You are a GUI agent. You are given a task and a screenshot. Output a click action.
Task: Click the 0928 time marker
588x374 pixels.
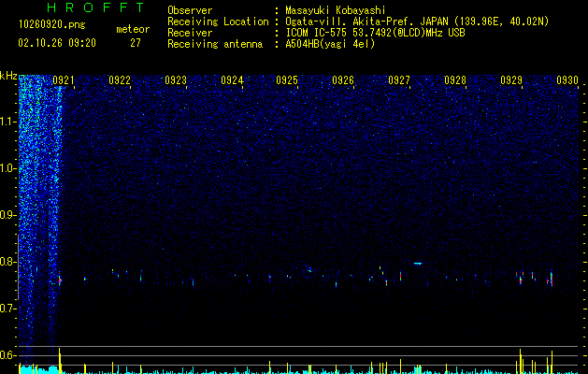coord(455,80)
